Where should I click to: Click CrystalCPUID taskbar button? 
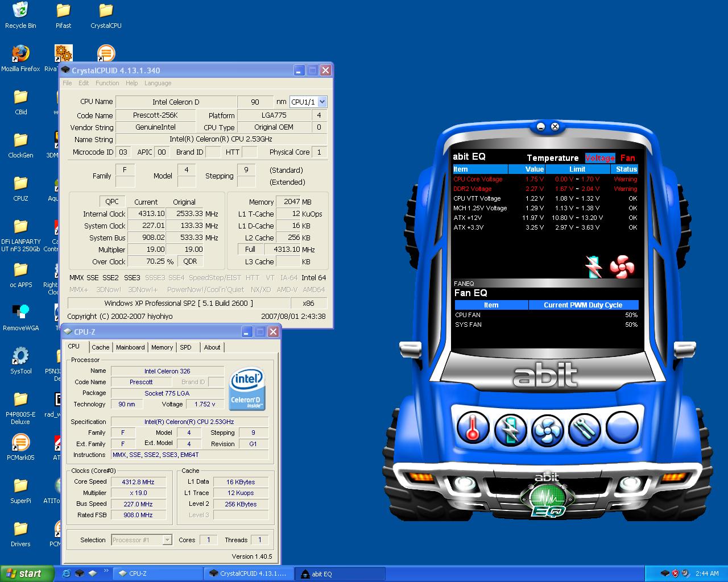[249, 573]
